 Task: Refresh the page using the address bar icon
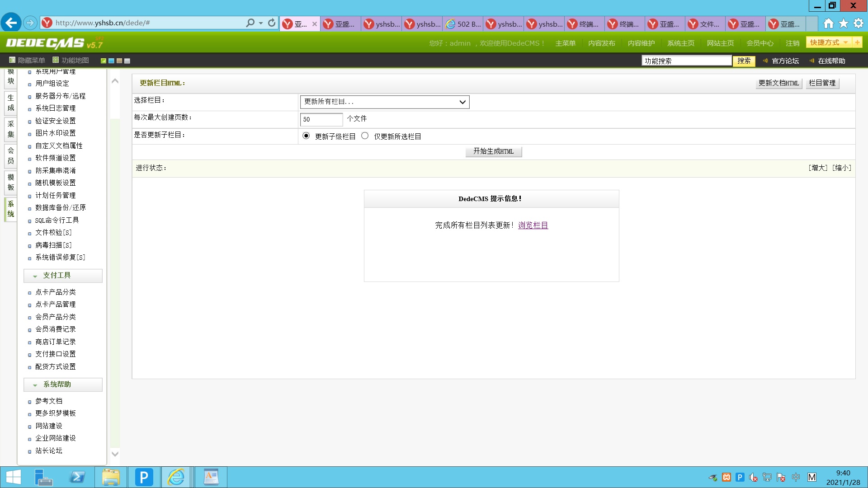[x=272, y=23]
